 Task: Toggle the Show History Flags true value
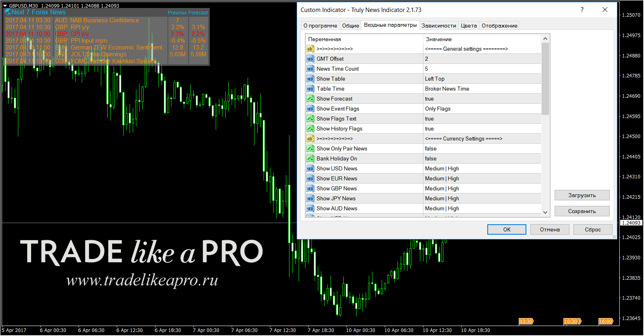pyautogui.click(x=482, y=128)
